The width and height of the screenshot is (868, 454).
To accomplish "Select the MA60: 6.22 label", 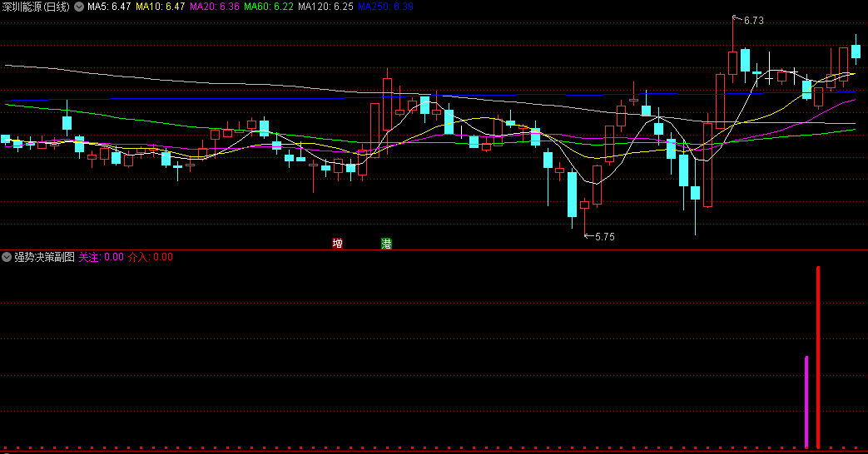I will [269, 7].
